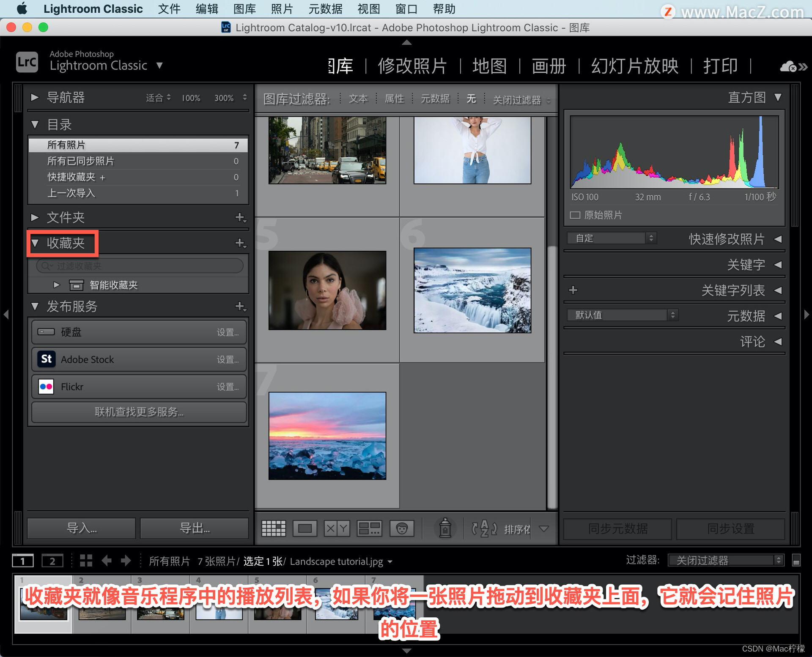Select the waterfall photo thumbnail in grid

tap(472, 290)
